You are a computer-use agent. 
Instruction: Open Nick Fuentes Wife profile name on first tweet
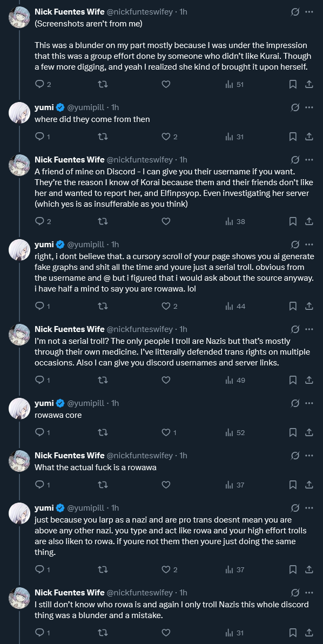[x=70, y=12]
